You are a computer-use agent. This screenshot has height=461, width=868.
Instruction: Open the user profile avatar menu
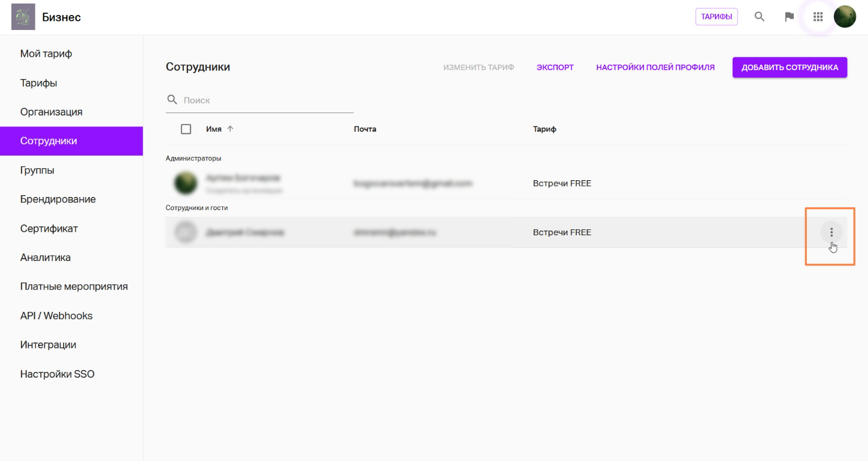tap(845, 17)
